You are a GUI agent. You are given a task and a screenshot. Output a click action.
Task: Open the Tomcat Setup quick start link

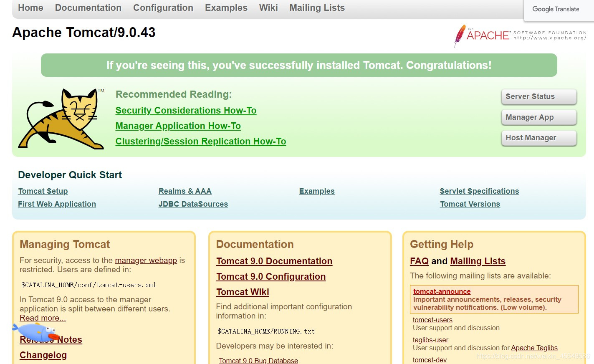tap(43, 191)
